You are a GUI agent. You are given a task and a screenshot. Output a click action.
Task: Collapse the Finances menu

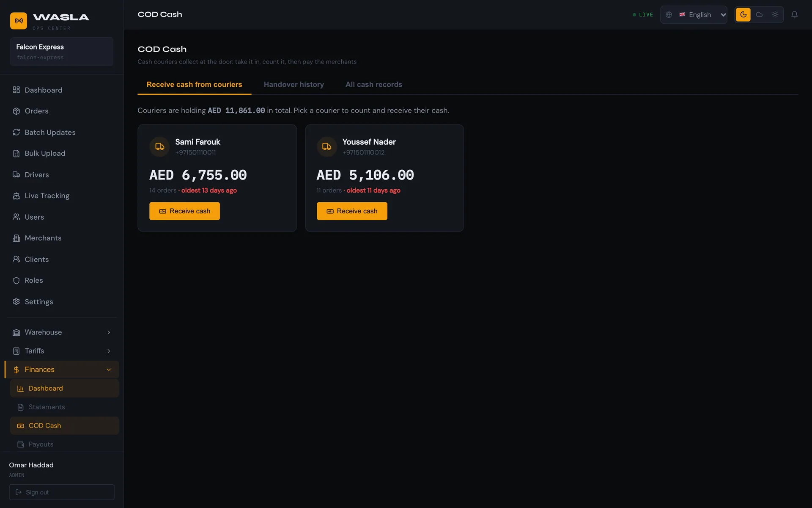62,370
